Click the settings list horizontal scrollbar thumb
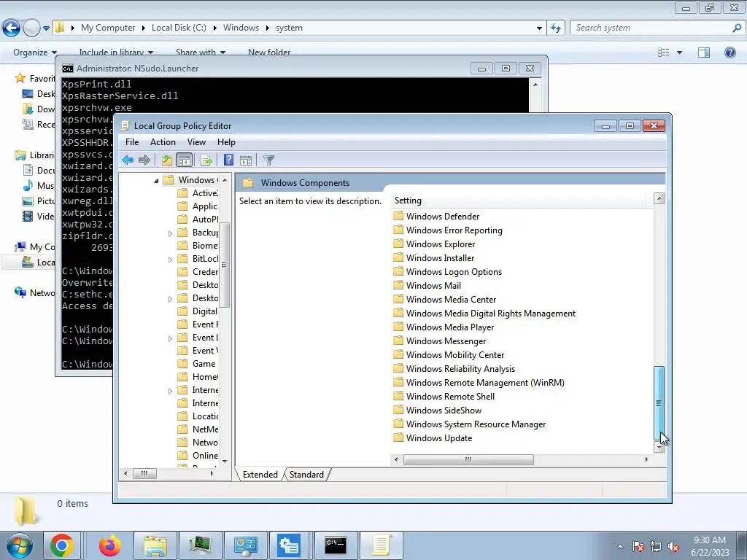Viewport: 747px width, 560px height. 468,459
